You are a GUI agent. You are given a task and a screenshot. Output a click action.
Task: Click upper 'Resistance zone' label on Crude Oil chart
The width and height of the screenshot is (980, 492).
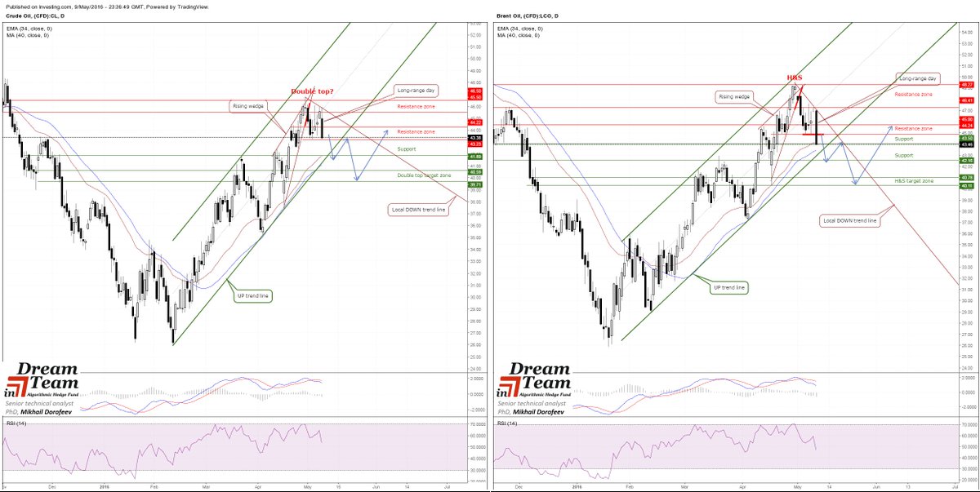pyautogui.click(x=416, y=108)
